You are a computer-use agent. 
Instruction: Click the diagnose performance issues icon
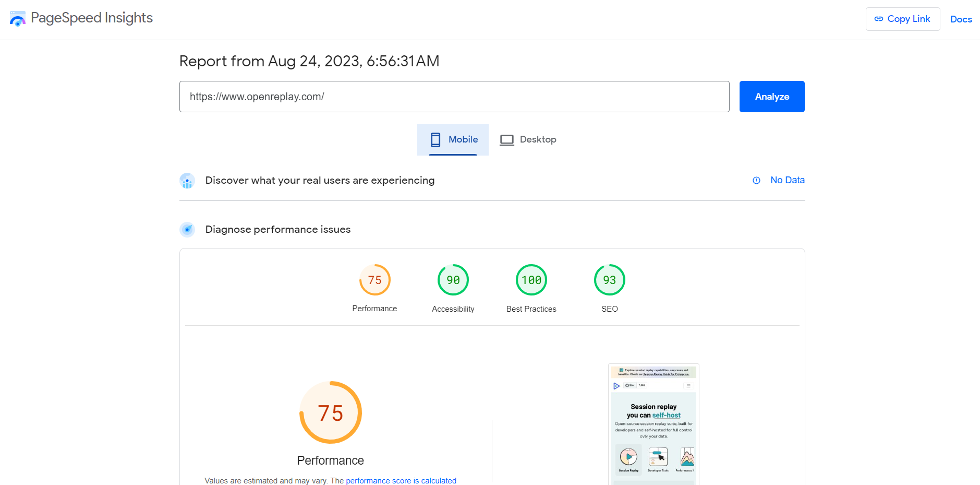pyautogui.click(x=187, y=230)
